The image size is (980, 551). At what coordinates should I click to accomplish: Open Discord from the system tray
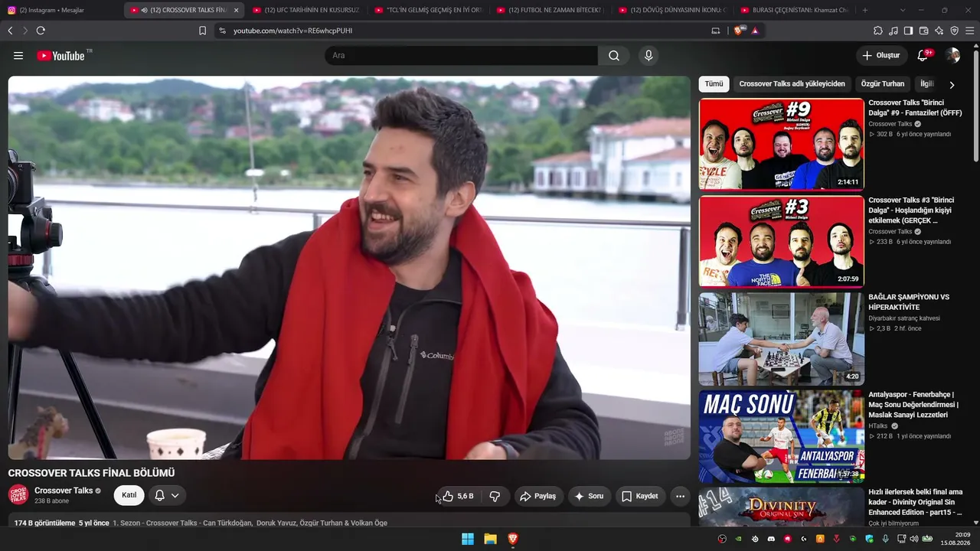[x=771, y=539]
